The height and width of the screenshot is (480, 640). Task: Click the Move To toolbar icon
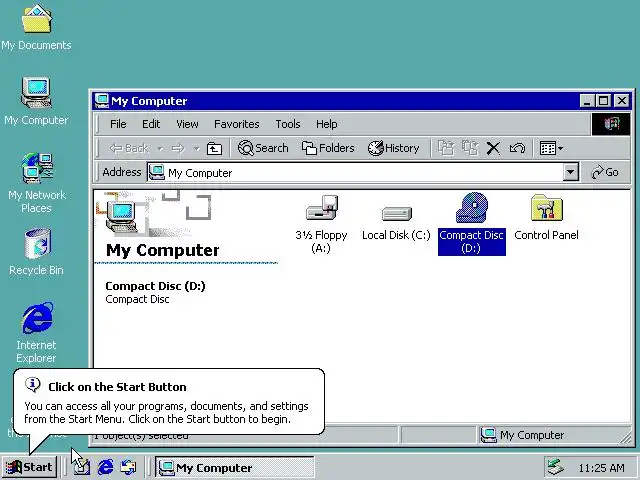coord(446,148)
